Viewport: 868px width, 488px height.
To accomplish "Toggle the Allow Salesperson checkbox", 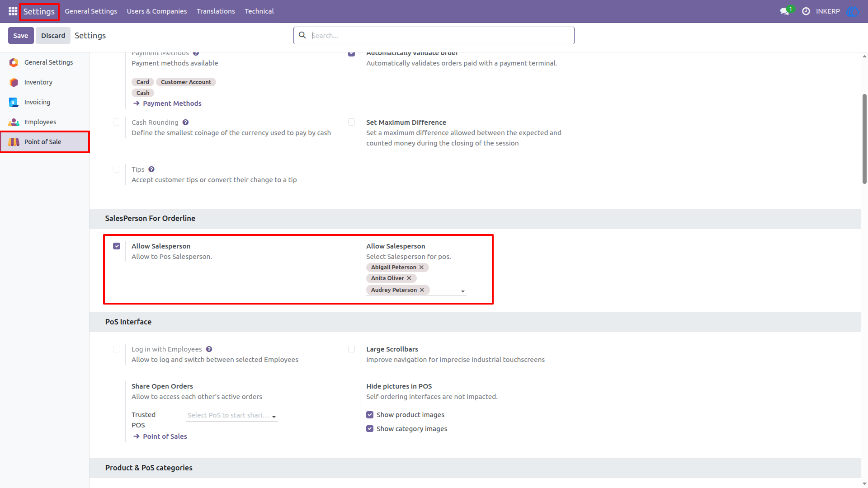I will coord(117,246).
